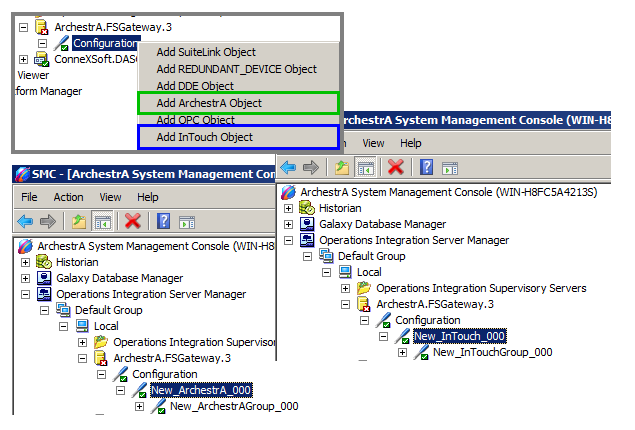The height and width of the screenshot is (430, 635).
Task: Select ArchestrA System Management Console root, right tree
Action: click(449, 192)
